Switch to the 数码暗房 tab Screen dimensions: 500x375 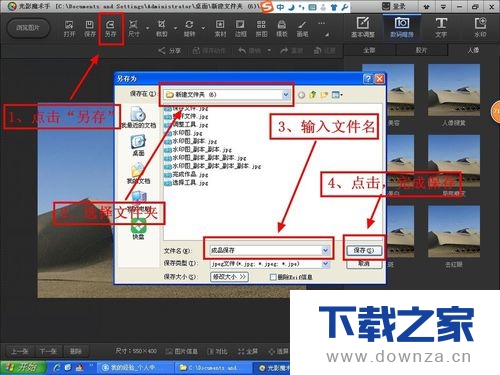[x=402, y=27]
